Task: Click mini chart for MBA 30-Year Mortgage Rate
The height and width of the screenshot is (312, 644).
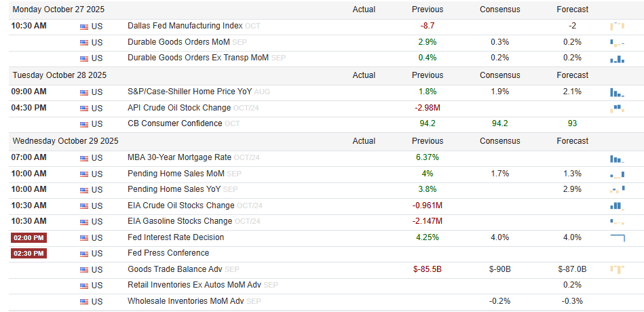Action: point(617,157)
